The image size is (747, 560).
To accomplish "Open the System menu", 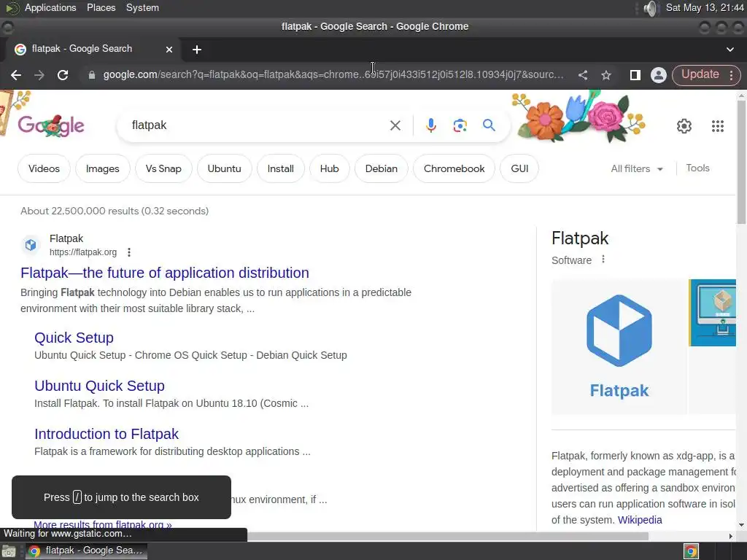I will [142, 7].
